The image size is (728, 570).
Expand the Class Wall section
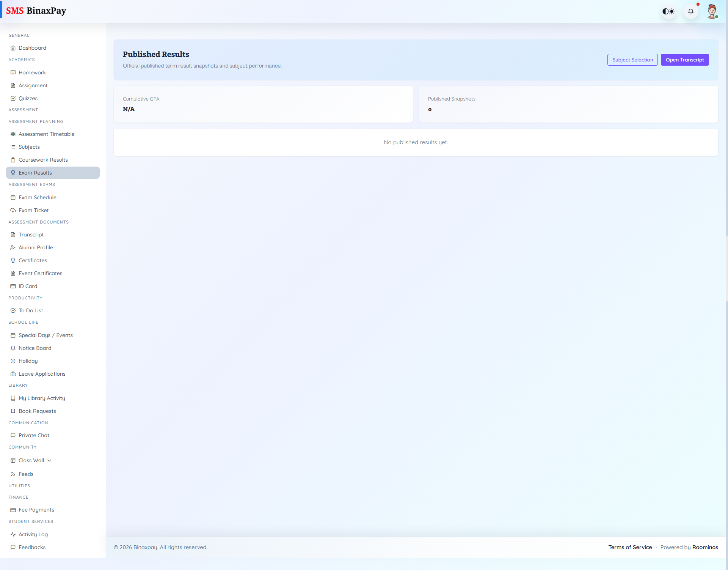[x=50, y=460]
